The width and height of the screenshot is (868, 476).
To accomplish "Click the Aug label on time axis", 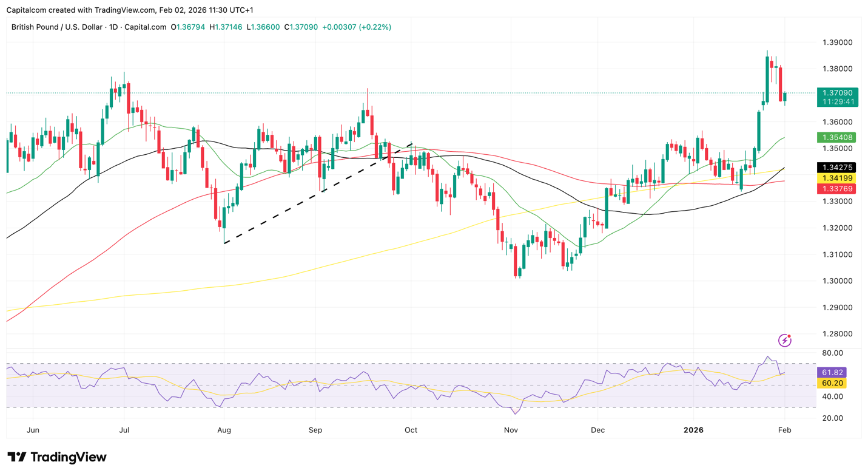I will click(224, 430).
